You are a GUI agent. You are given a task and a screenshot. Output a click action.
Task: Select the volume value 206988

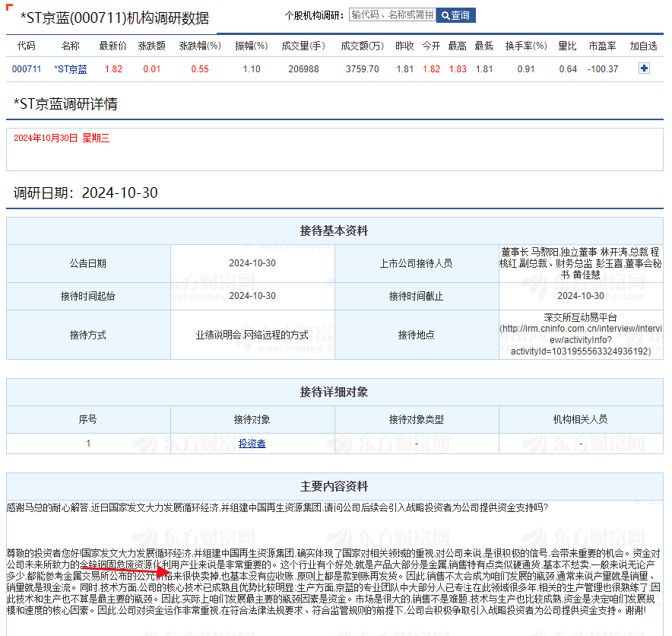tap(303, 69)
